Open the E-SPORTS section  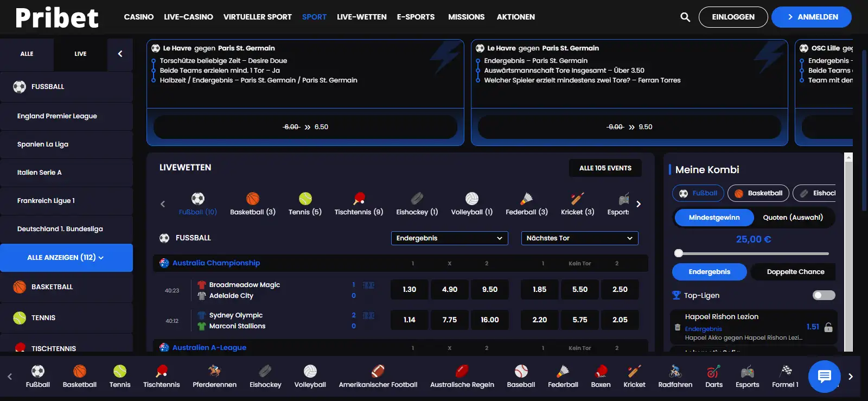click(x=416, y=17)
